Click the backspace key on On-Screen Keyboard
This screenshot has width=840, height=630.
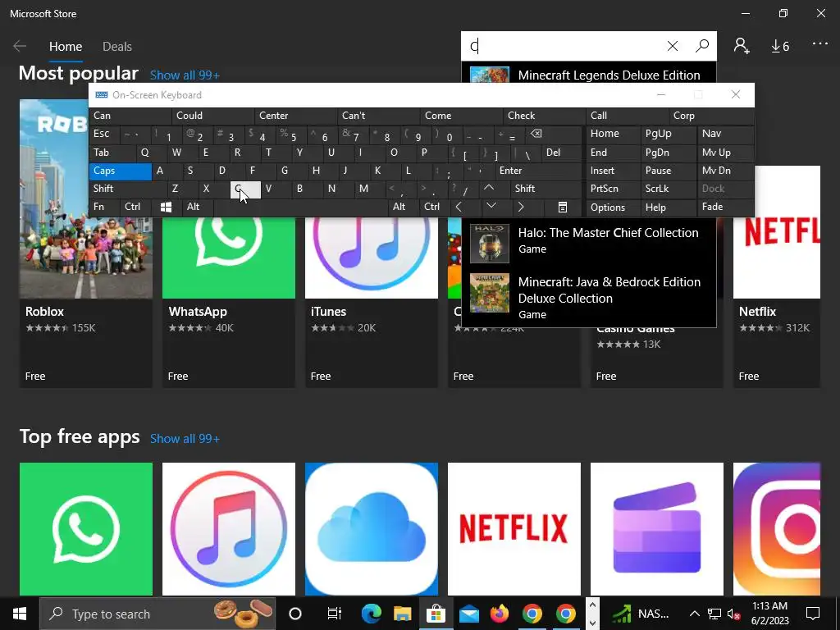coord(536,134)
